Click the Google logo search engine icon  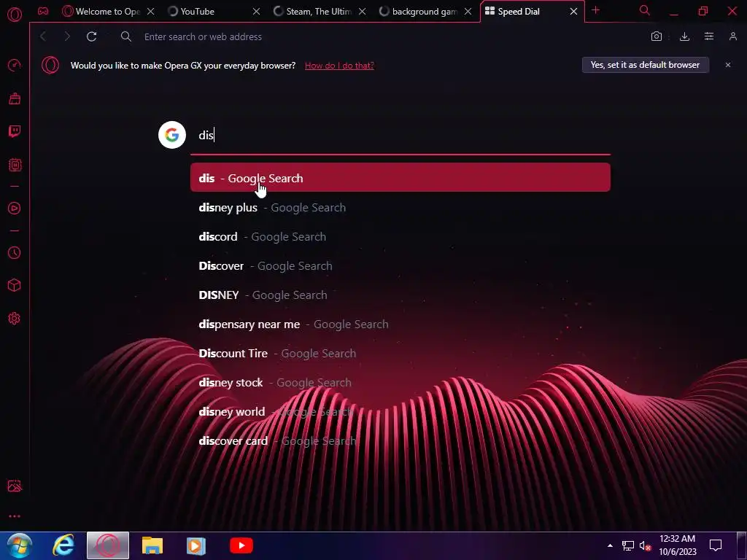click(172, 135)
